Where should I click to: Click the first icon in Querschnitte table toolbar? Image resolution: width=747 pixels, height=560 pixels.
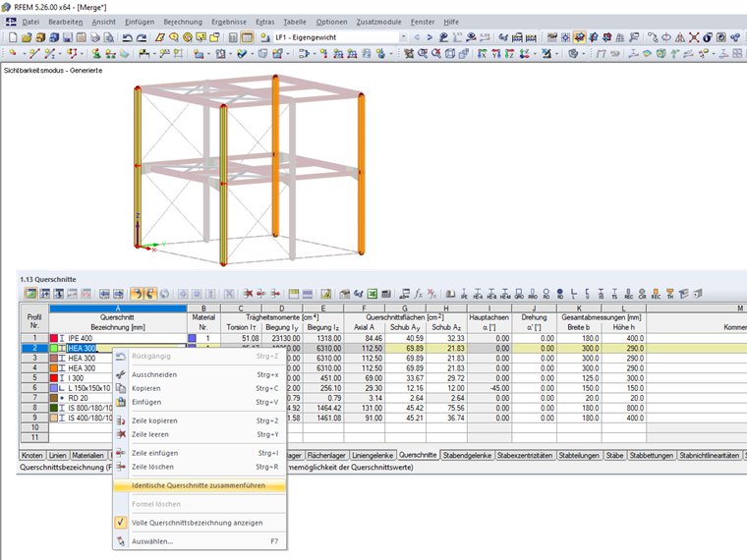(x=31, y=294)
